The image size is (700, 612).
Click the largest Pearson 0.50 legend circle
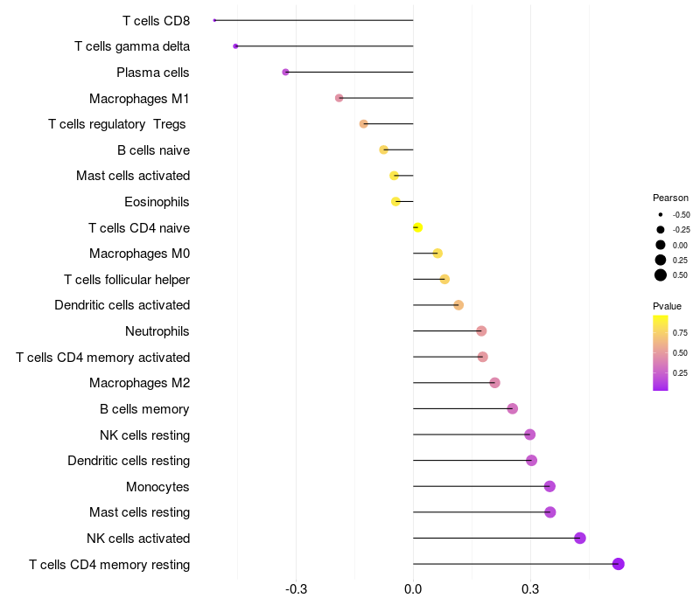[661, 275]
